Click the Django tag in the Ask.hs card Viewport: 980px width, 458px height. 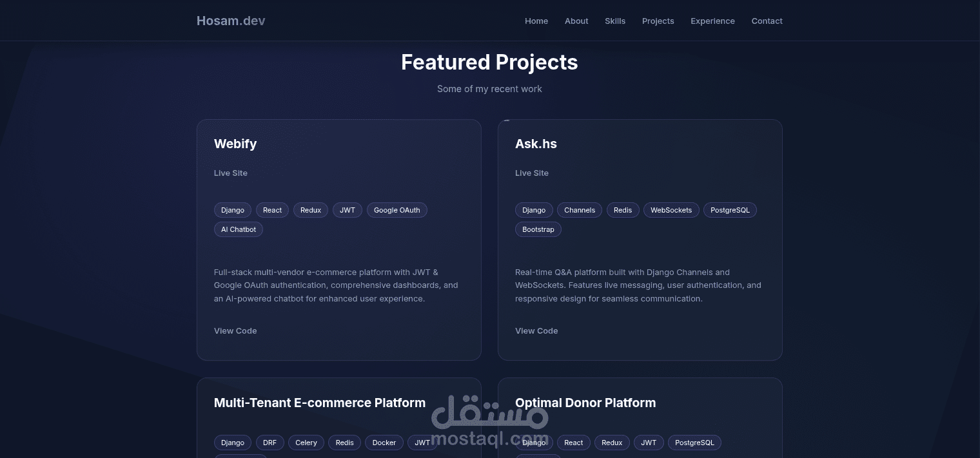click(x=534, y=210)
